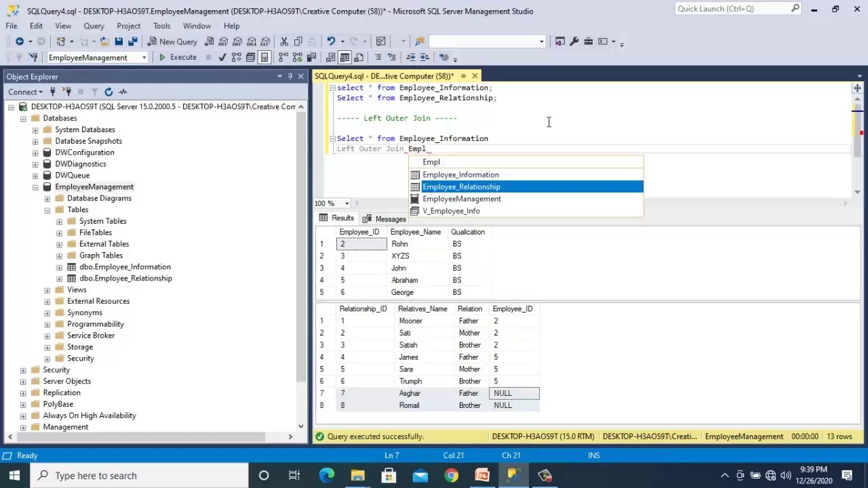Select the New Query toolbar icon

(x=171, y=41)
